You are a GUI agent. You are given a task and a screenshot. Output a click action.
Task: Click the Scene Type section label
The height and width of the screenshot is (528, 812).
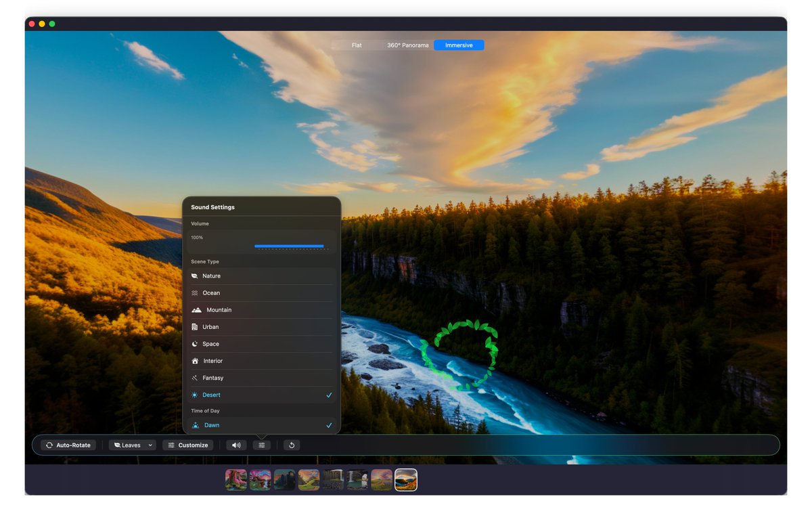pyautogui.click(x=205, y=261)
